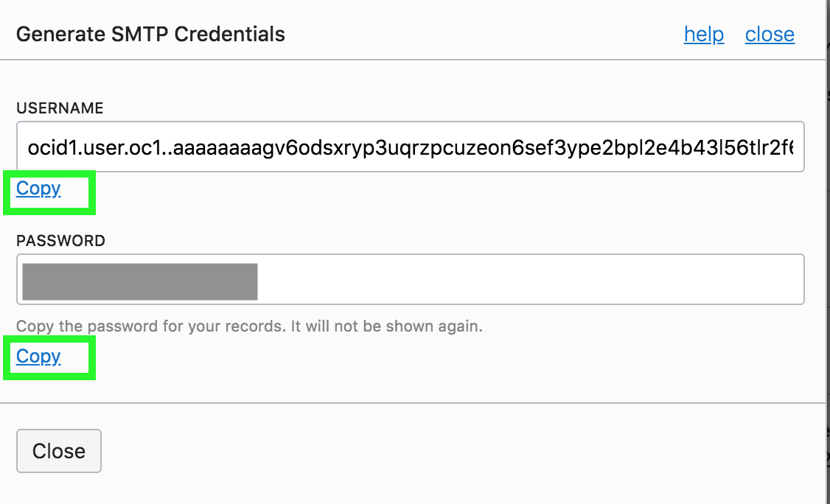This screenshot has height=504, width=830.
Task: Place cursor at end of username OCID
Action: [x=795, y=147]
